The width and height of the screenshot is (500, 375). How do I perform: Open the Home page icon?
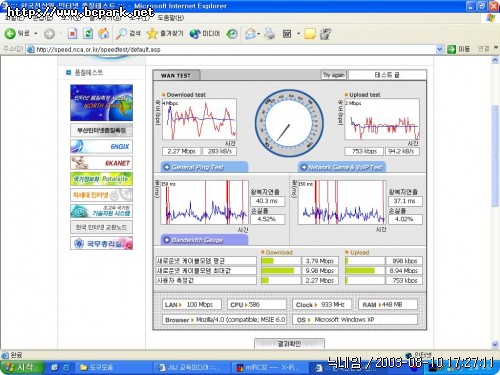[x=104, y=33]
